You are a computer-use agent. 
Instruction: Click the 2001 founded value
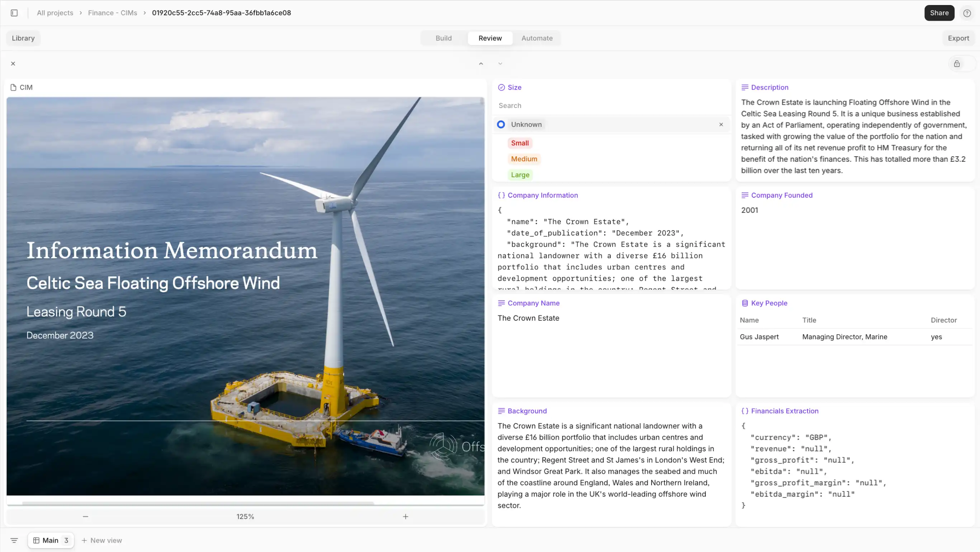[749, 211]
